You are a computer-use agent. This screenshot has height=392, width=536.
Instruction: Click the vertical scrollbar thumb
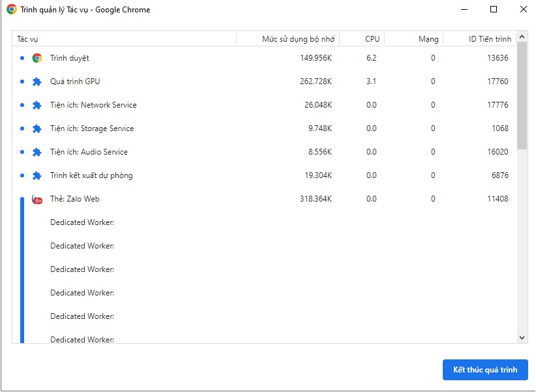tap(522, 96)
